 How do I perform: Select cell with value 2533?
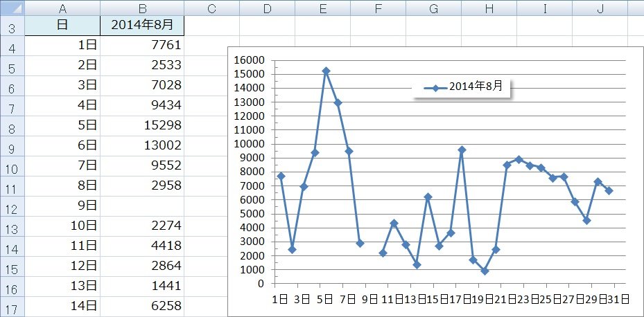coord(142,66)
